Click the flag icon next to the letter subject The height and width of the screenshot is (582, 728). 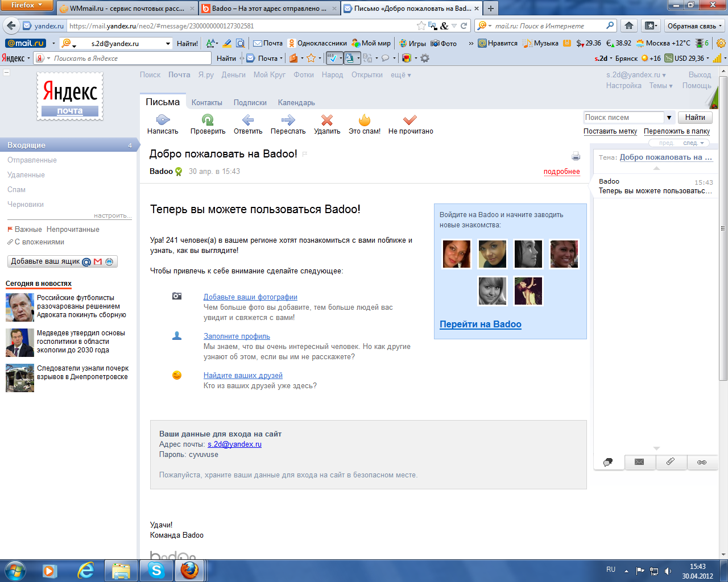[305, 154]
